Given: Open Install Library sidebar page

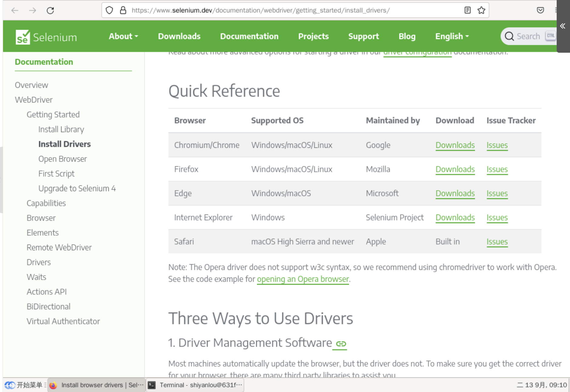Looking at the screenshot, I should coord(61,129).
